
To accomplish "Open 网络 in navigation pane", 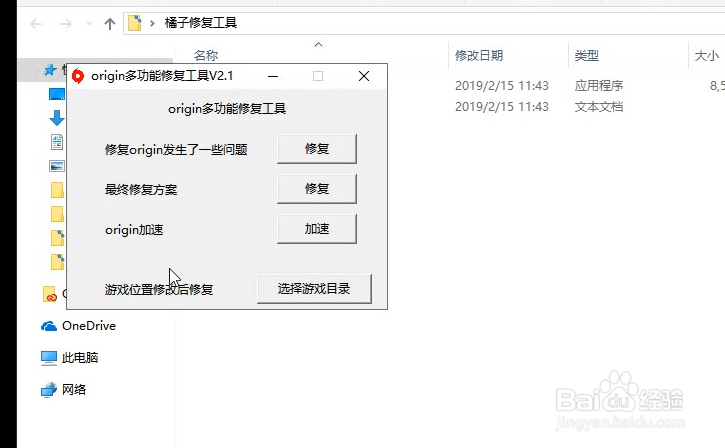I will click(x=63, y=390).
